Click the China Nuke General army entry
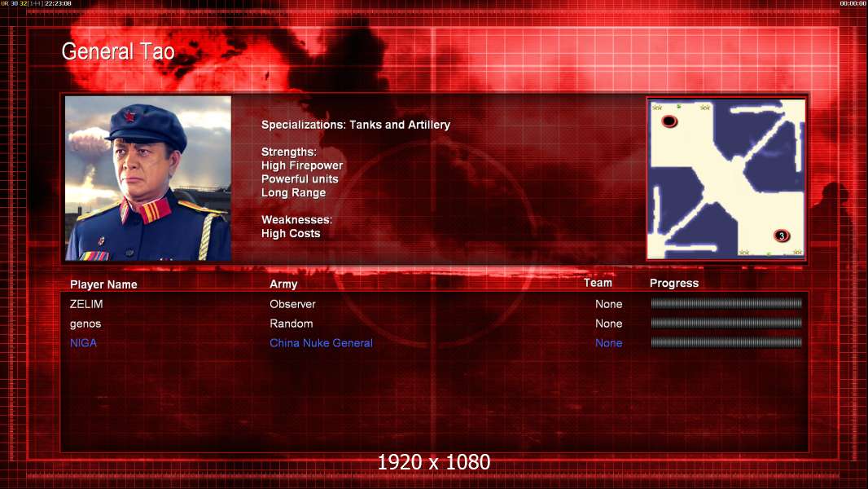The image size is (868, 489). 321,343
